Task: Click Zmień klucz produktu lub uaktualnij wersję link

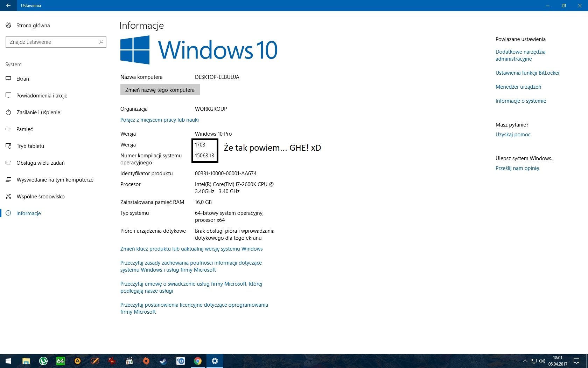Action: click(x=191, y=249)
